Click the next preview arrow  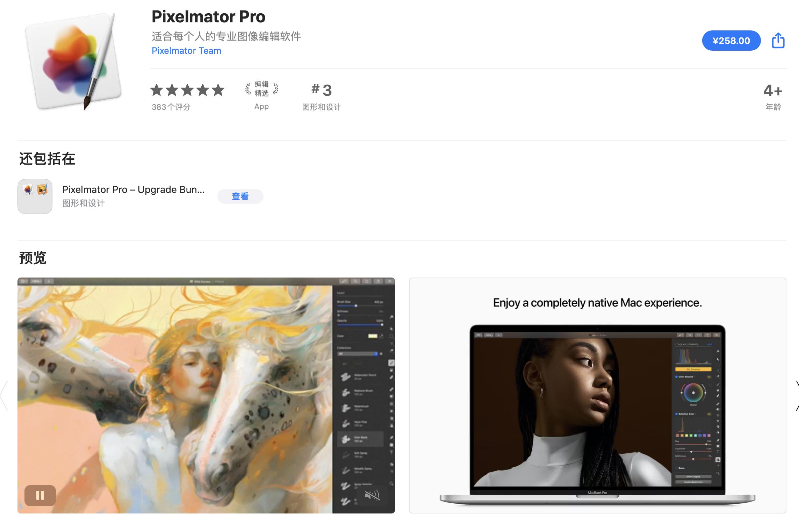[797, 395]
